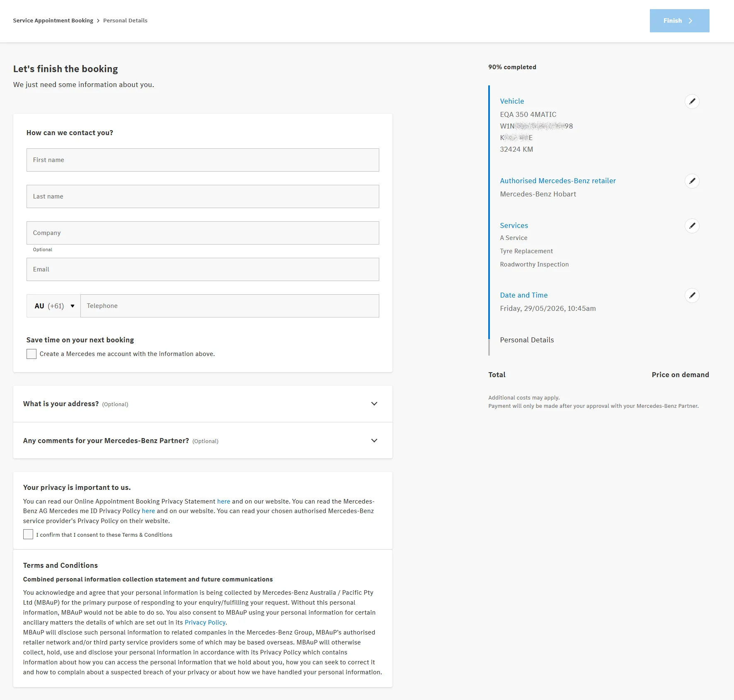Focus the Telephone field

click(x=230, y=306)
